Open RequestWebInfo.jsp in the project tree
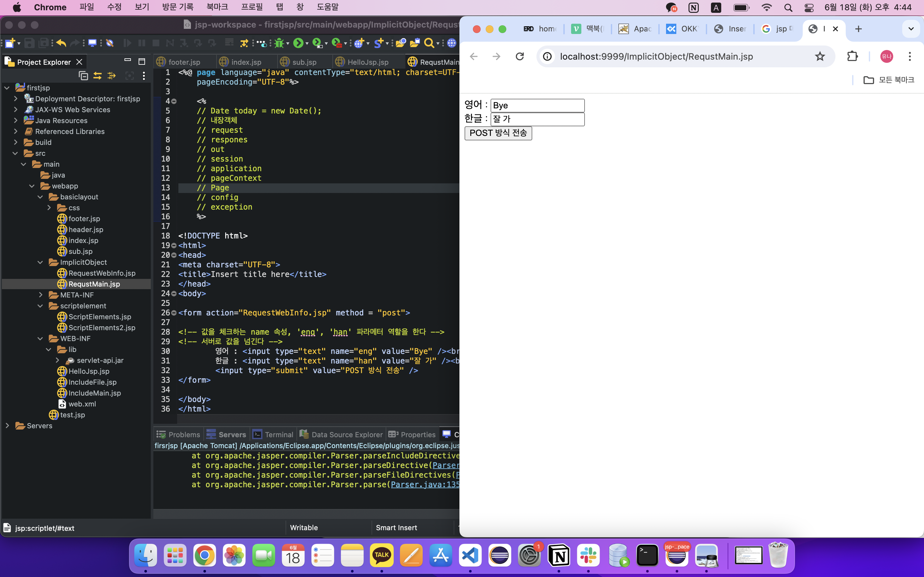Viewport: 924px width, 577px height. pos(102,273)
